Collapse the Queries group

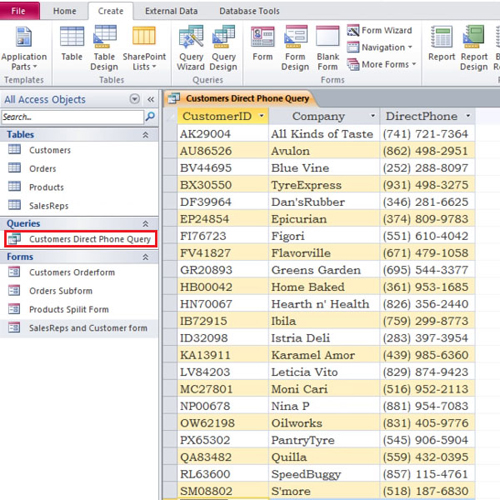pyautogui.click(x=145, y=224)
